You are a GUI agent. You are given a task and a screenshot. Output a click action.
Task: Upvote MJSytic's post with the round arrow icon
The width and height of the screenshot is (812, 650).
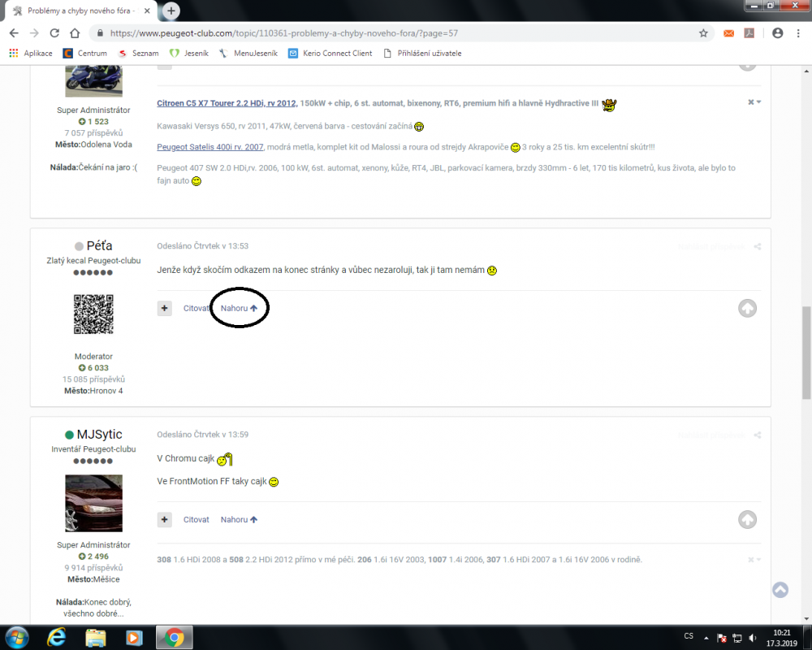747,520
